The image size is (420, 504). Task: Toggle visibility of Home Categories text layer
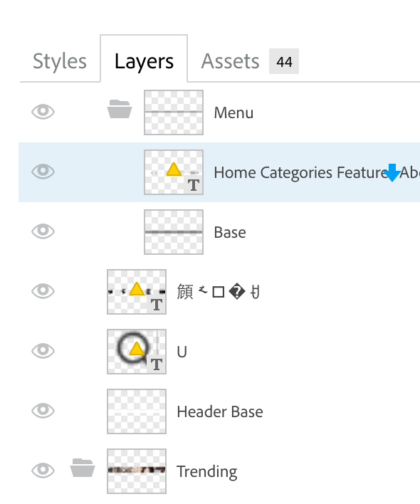tap(43, 172)
